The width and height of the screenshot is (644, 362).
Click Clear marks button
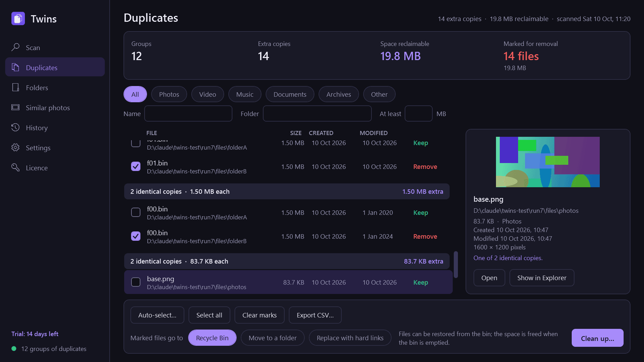coord(259,315)
